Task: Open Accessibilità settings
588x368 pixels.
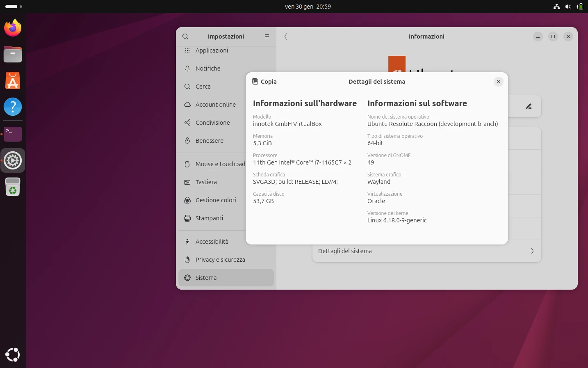Action: (x=187, y=242)
